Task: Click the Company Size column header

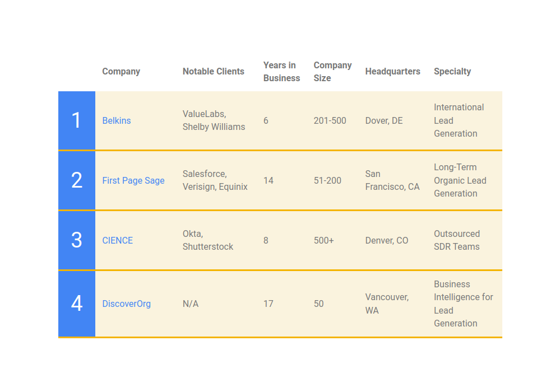Action: click(x=332, y=72)
